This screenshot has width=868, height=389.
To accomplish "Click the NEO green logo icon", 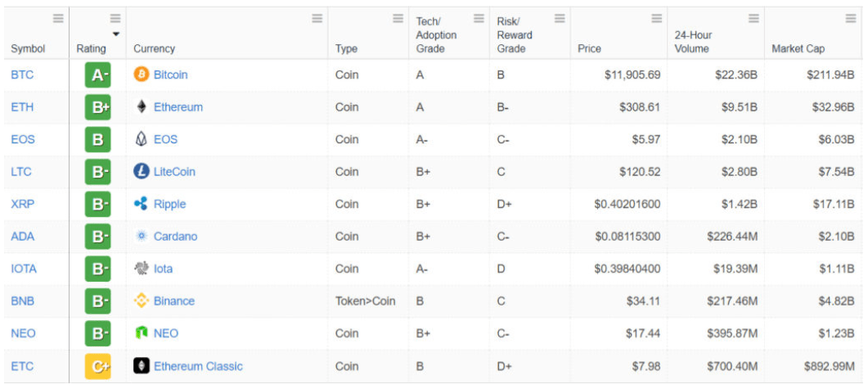I will tap(142, 333).
